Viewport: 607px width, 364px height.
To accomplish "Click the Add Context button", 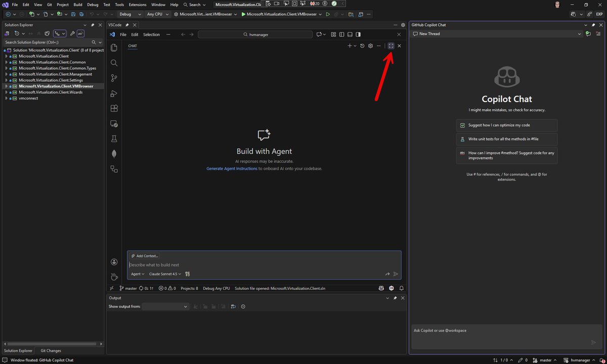I will tap(144, 256).
